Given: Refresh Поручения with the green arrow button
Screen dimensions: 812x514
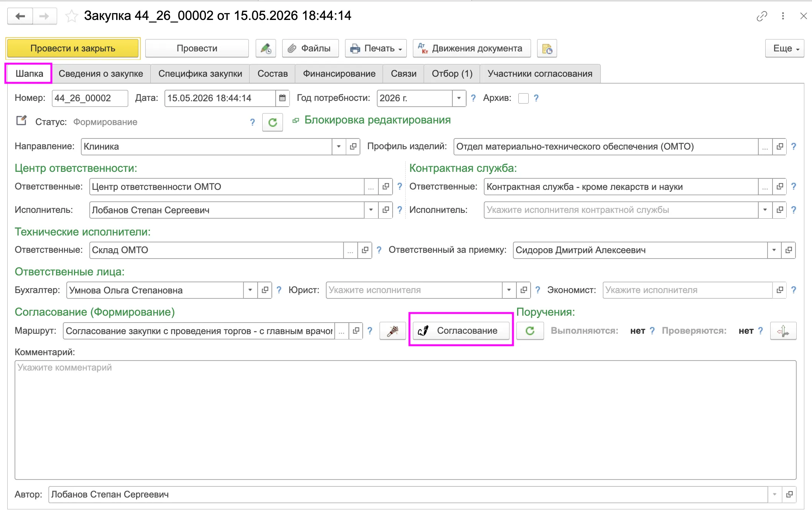Looking at the screenshot, I should click(530, 331).
